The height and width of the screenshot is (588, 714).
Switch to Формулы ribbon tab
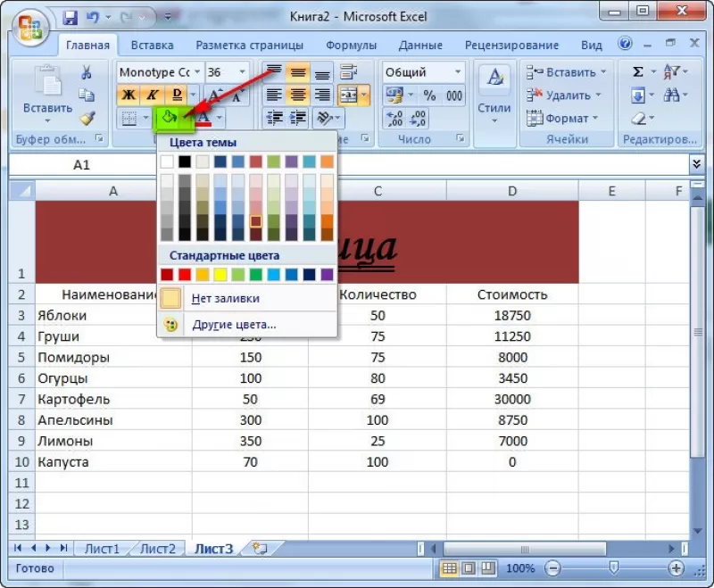coord(351,45)
